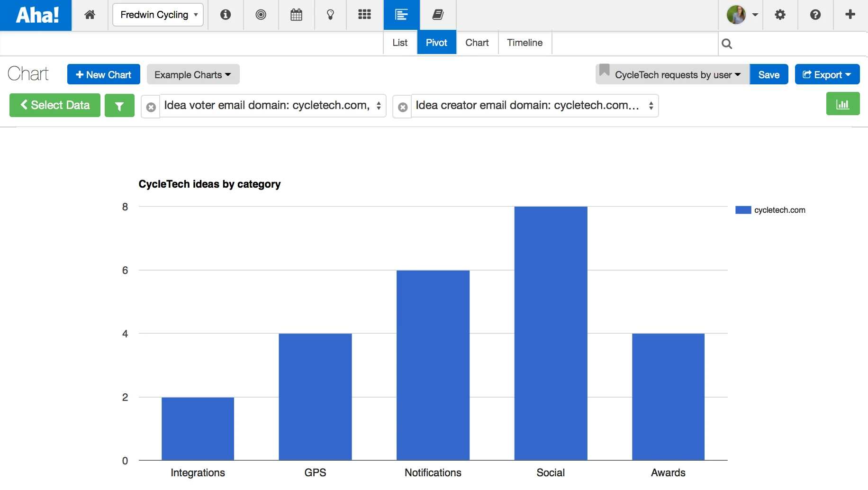Image resolution: width=868 pixels, height=490 pixels.
Task: Open the ideas lightbulb icon
Action: coord(330,15)
